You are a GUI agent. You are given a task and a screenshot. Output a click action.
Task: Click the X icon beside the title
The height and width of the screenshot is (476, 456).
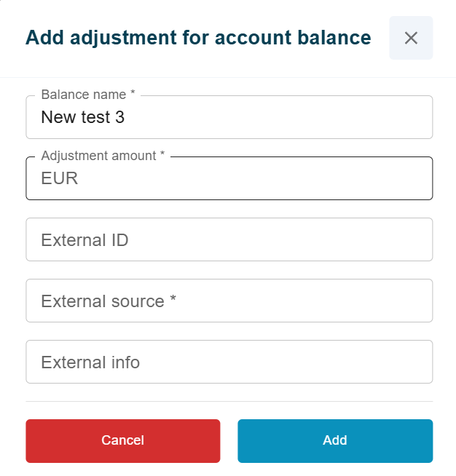click(411, 38)
